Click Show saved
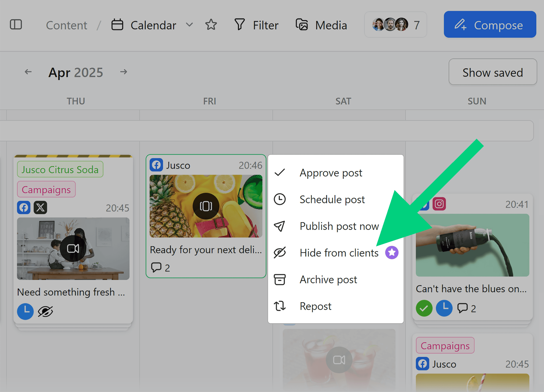Image resolution: width=544 pixels, height=392 pixels. 493,72
